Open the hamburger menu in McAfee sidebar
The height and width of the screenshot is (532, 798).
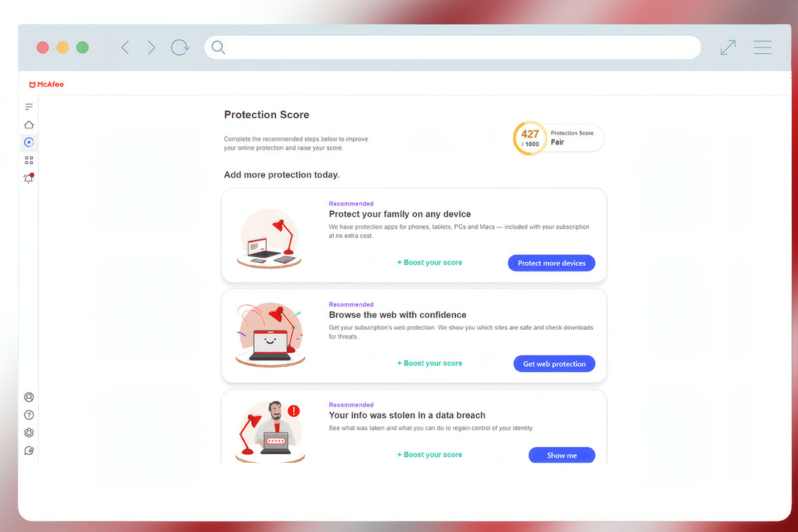(x=29, y=106)
